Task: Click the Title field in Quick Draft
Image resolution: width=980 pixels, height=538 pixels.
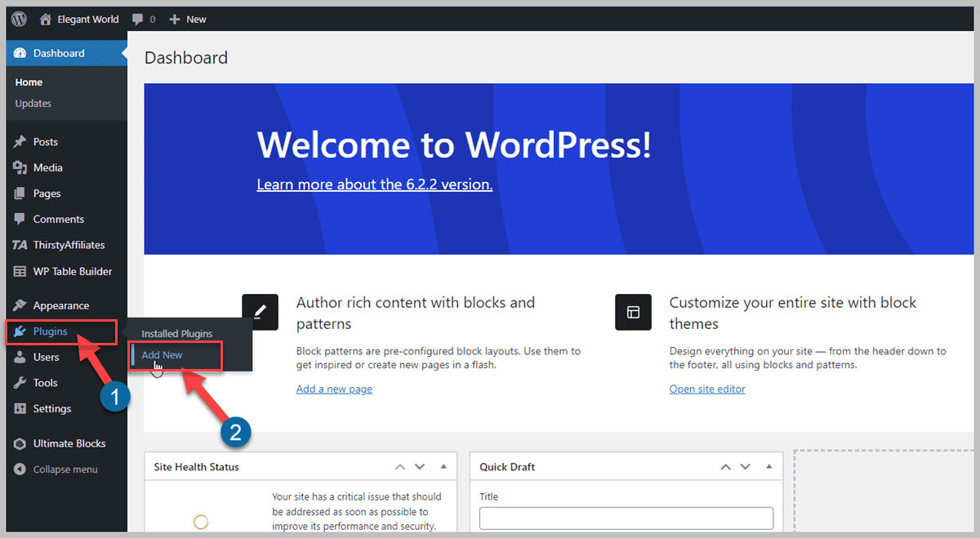Action: 626,518
